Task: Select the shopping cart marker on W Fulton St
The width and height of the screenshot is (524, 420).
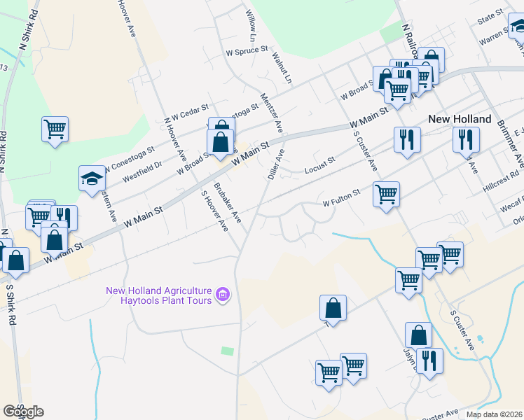Action: click(x=386, y=196)
